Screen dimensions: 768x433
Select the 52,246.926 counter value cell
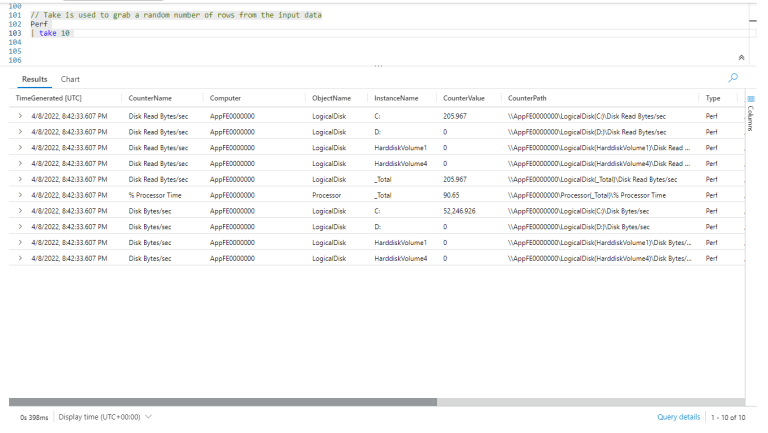(x=459, y=211)
